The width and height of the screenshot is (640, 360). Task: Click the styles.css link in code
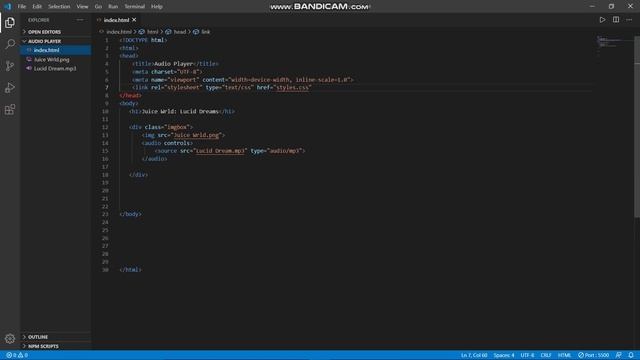pyautogui.click(x=292, y=87)
